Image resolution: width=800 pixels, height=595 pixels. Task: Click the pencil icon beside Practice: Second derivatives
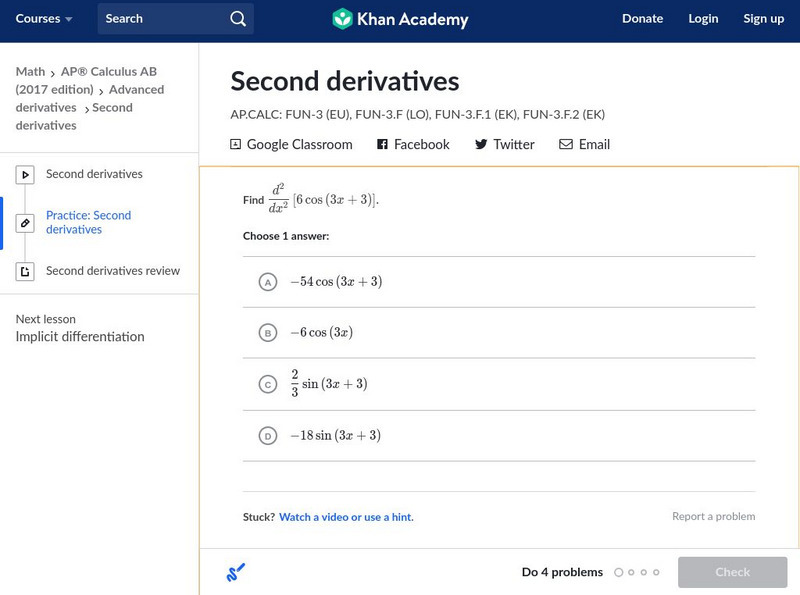tap(25, 223)
